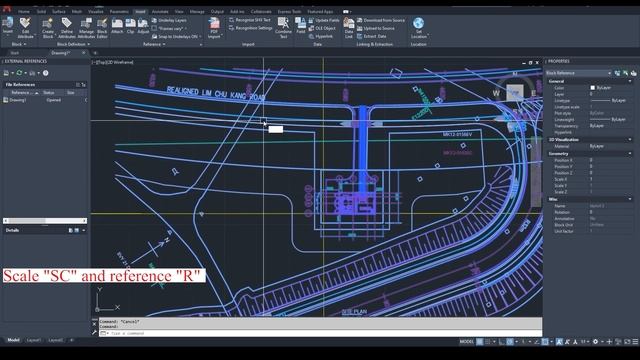Screen dimensions: 640x360
Task: Open Define Attributes tool
Action: tap(67, 28)
